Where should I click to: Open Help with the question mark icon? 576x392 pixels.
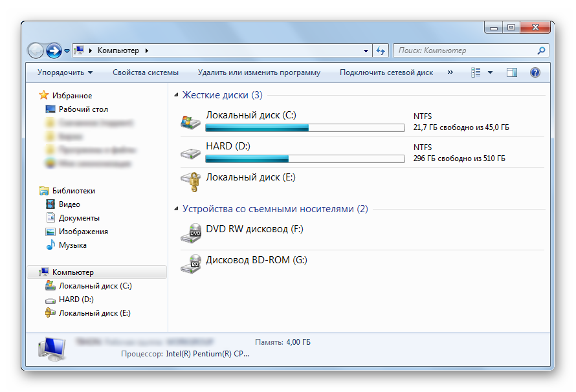pyautogui.click(x=535, y=72)
